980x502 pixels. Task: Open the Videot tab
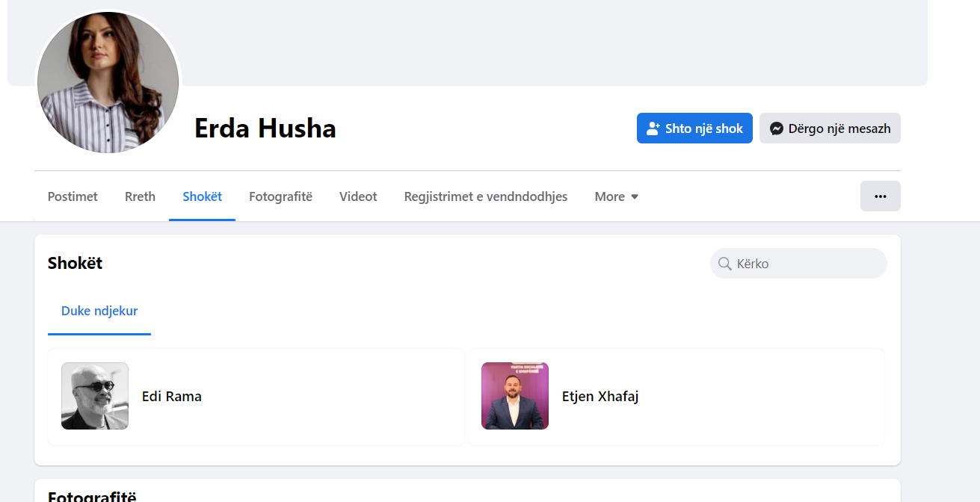[358, 196]
